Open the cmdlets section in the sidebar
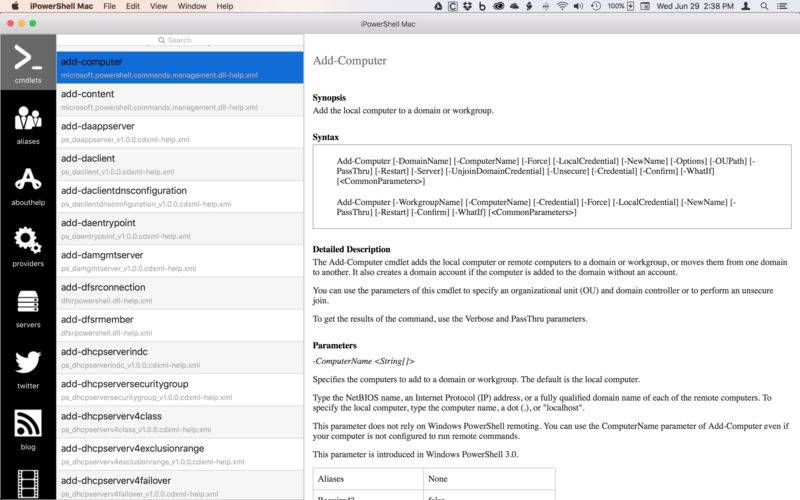The image size is (800, 500). (x=28, y=63)
